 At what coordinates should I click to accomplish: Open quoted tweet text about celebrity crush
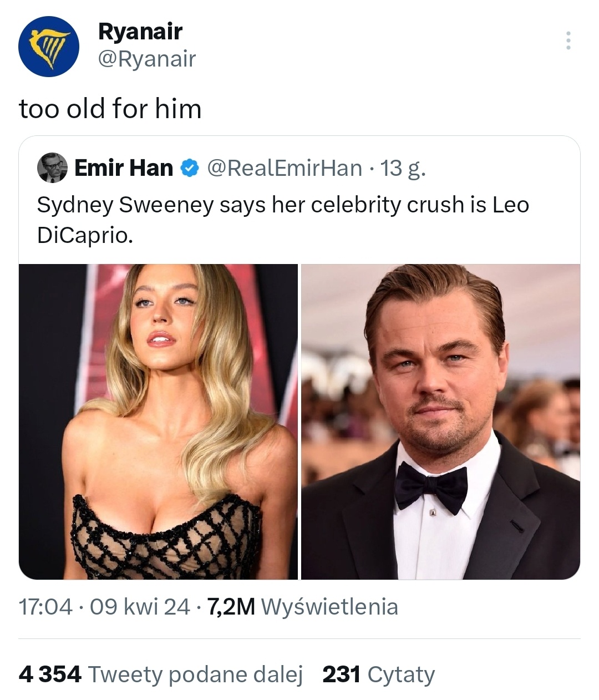click(282, 220)
